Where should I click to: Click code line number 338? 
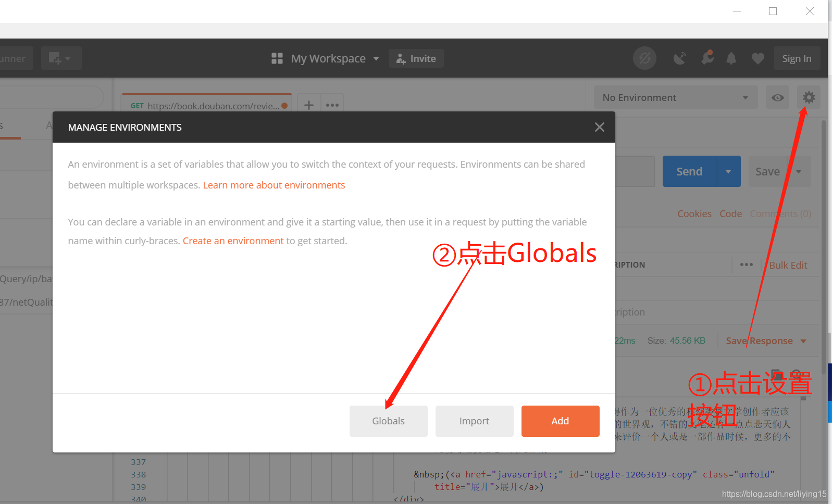point(139,474)
